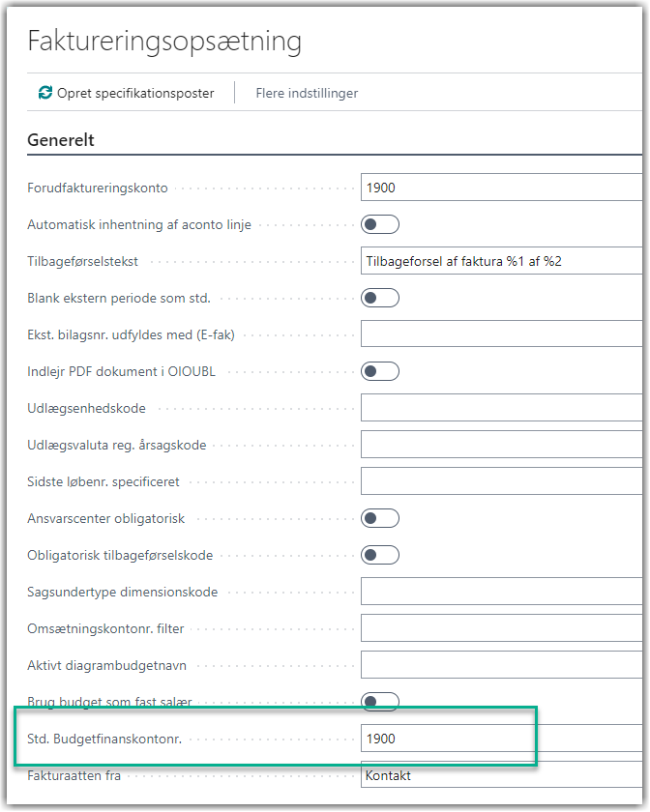Open Flere indstillinger menu
Screen dimensions: 650x812
(x=307, y=93)
